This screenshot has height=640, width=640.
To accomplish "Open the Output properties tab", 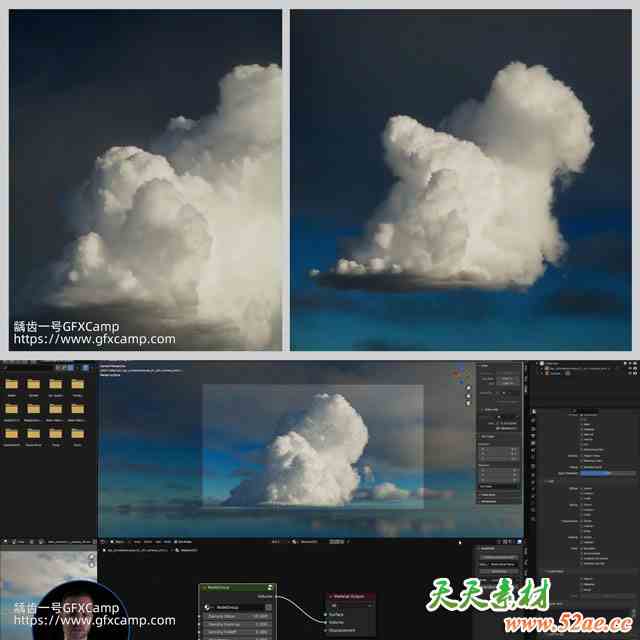I will pyautogui.click(x=533, y=429).
